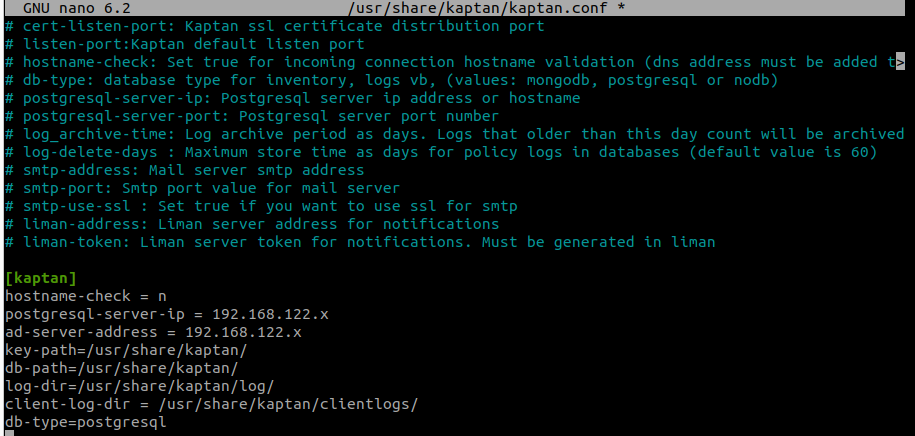Screen dimensions: 915x436
Task: Click the log-delete-days comment line
Action: coord(441,152)
